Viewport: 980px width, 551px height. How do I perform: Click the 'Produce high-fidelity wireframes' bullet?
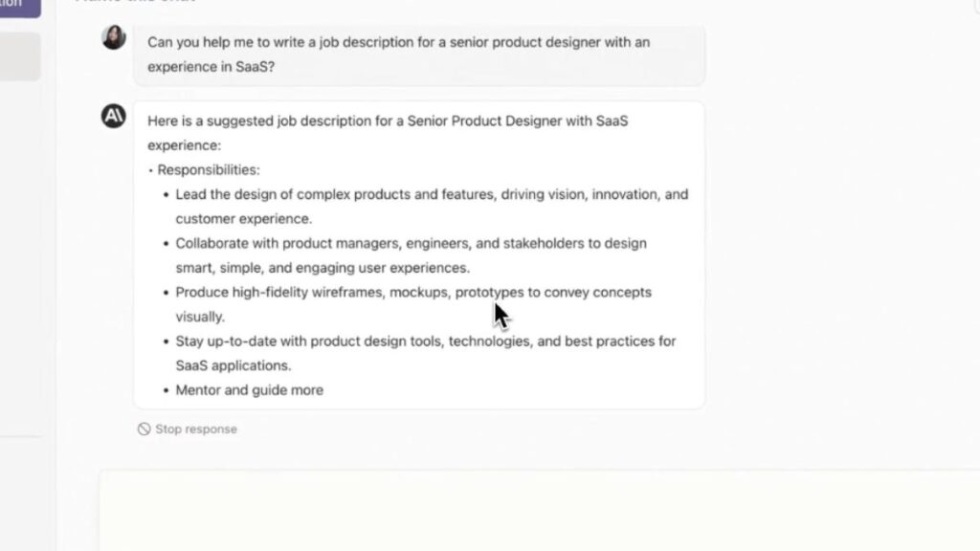pos(412,292)
